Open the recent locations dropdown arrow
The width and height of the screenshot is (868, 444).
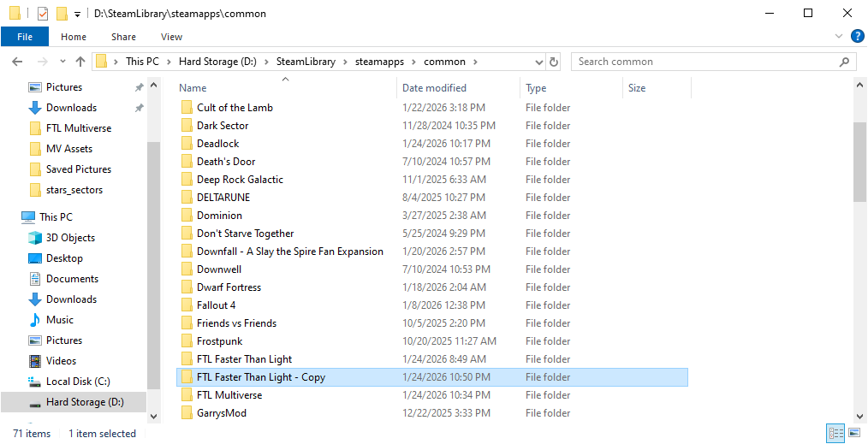tap(62, 62)
